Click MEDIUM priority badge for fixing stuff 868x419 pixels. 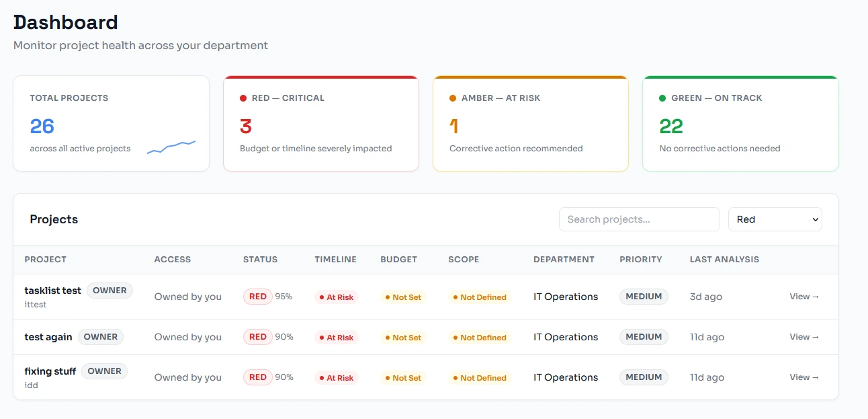(x=644, y=377)
